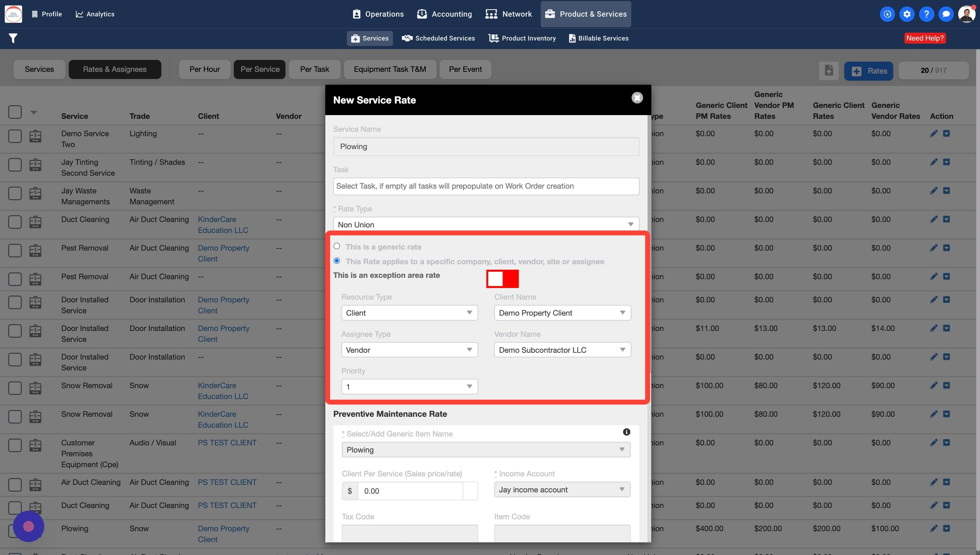This screenshot has height=555, width=980.
Task: Open the settings gear icon
Action: [907, 14]
